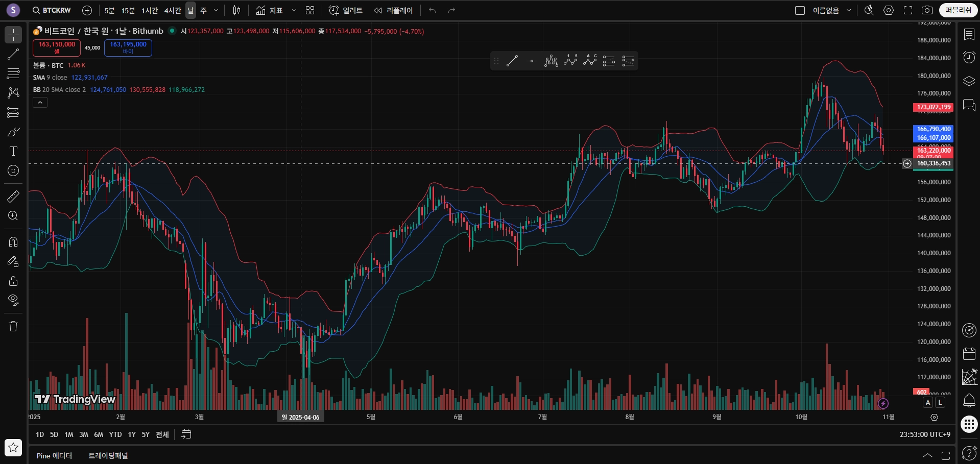This screenshot has width=980, height=464.
Task: Open chart type candlestick selector
Action: [236, 10]
